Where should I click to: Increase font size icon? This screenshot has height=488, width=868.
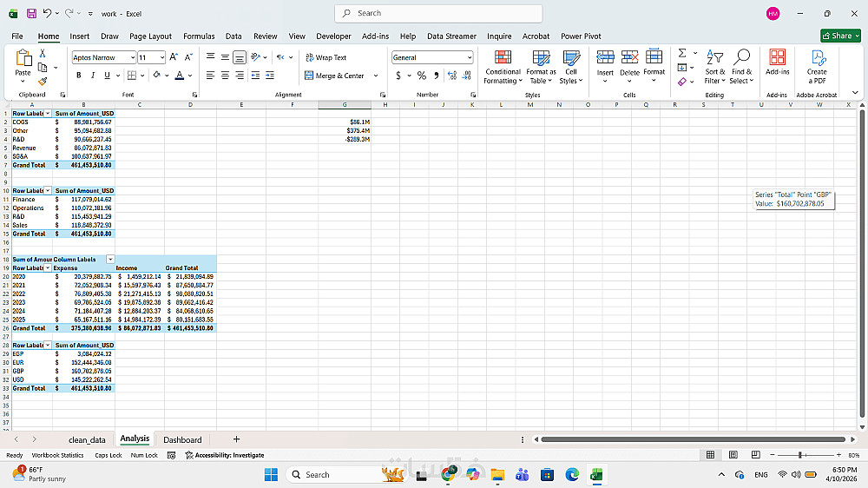pyautogui.click(x=174, y=57)
